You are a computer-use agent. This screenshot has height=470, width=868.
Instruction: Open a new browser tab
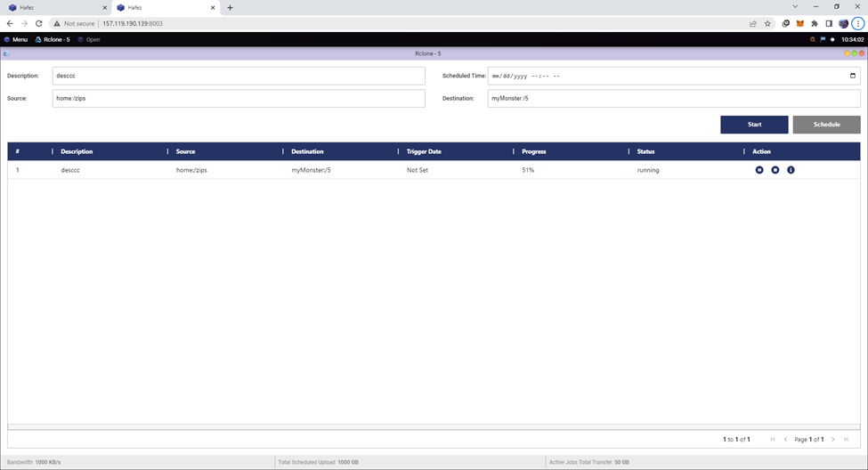[x=230, y=8]
